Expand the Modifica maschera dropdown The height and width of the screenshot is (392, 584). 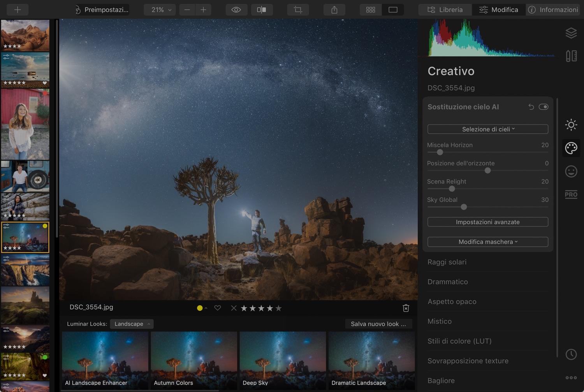point(487,241)
